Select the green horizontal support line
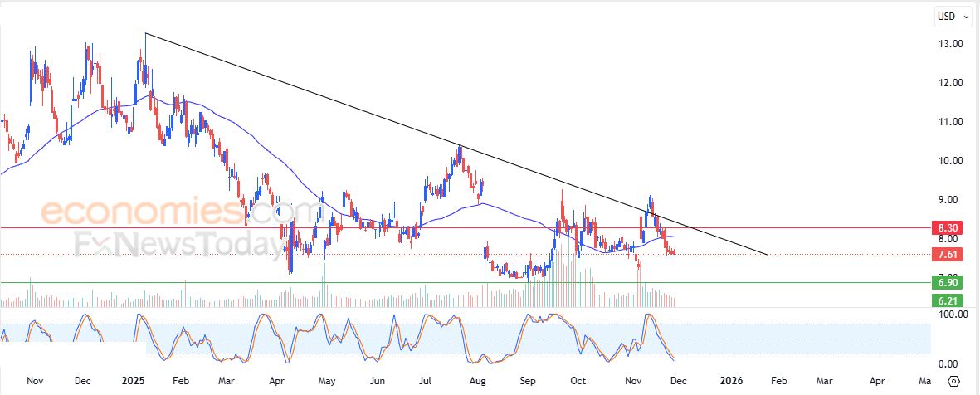 tap(466, 282)
